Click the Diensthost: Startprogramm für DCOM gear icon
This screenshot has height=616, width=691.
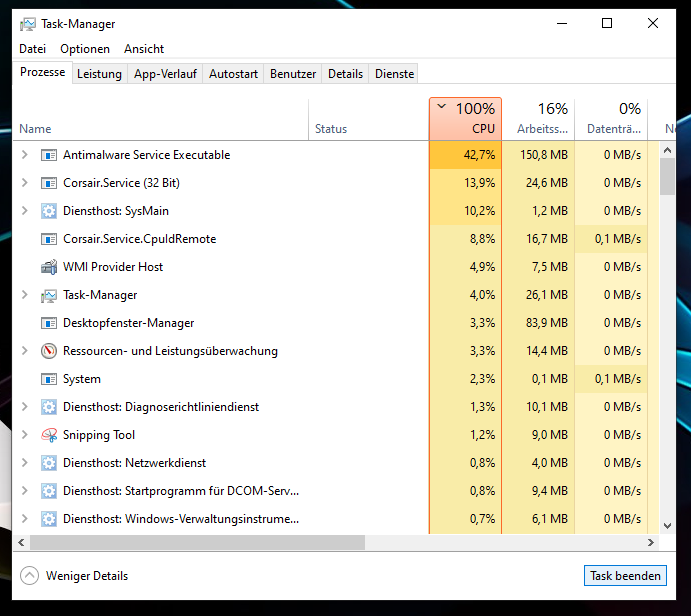tap(48, 491)
